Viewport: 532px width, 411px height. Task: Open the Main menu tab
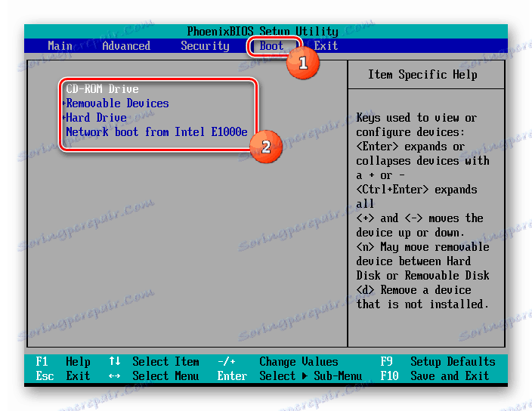point(60,46)
